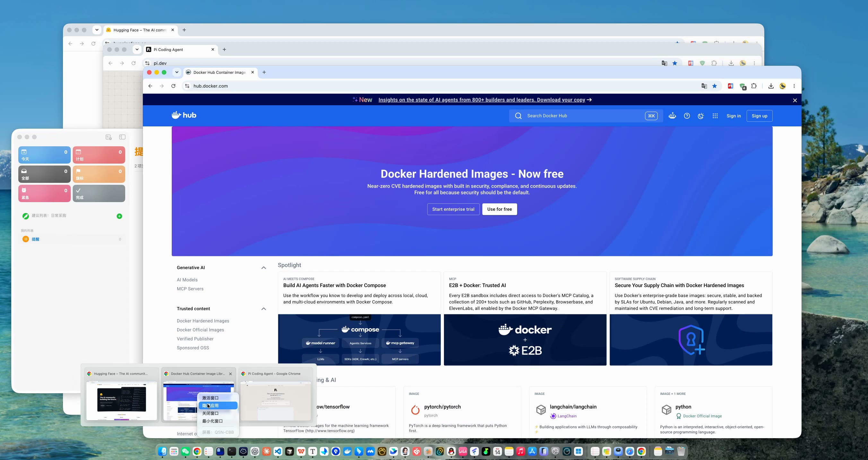The height and width of the screenshot is (460, 868).
Task: Close the Docker Hub window preview
Action: coord(230,374)
